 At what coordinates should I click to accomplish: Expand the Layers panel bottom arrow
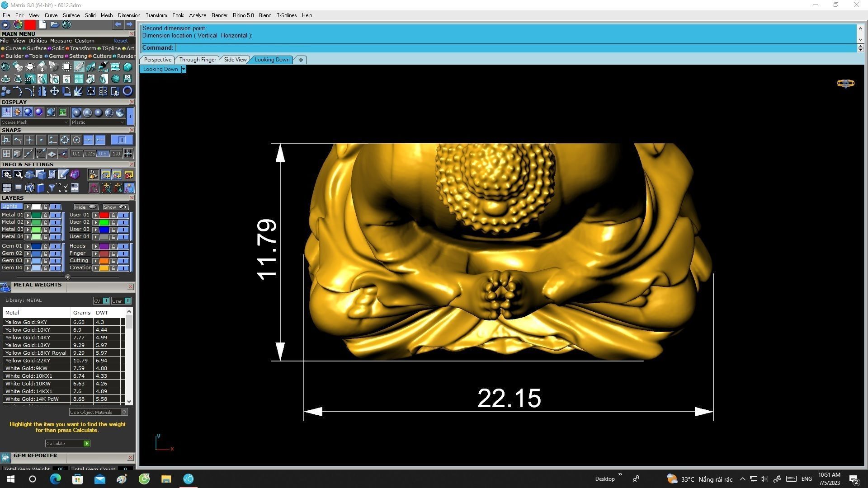point(68,277)
